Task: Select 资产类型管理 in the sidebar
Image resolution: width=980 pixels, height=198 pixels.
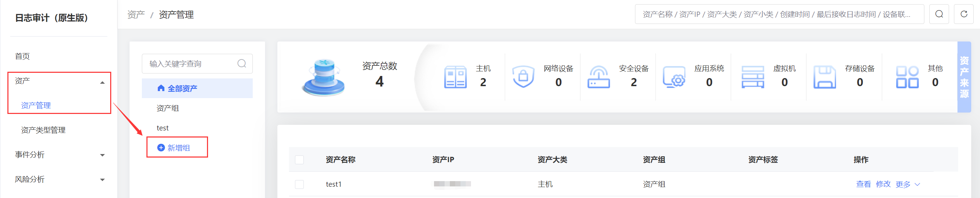Action: (43, 130)
